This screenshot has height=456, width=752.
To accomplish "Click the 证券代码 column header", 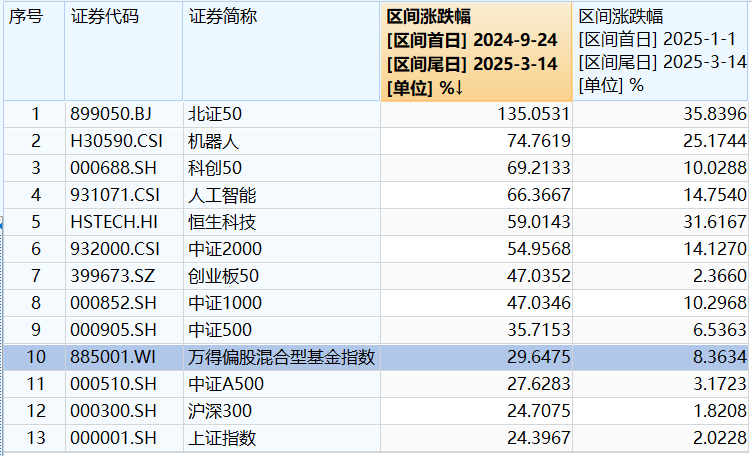I will [124, 51].
